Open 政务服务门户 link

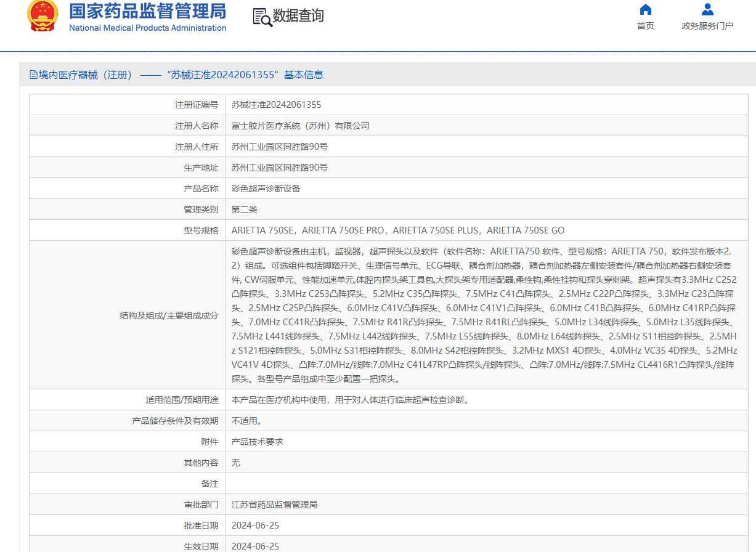[x=707, y=26]
